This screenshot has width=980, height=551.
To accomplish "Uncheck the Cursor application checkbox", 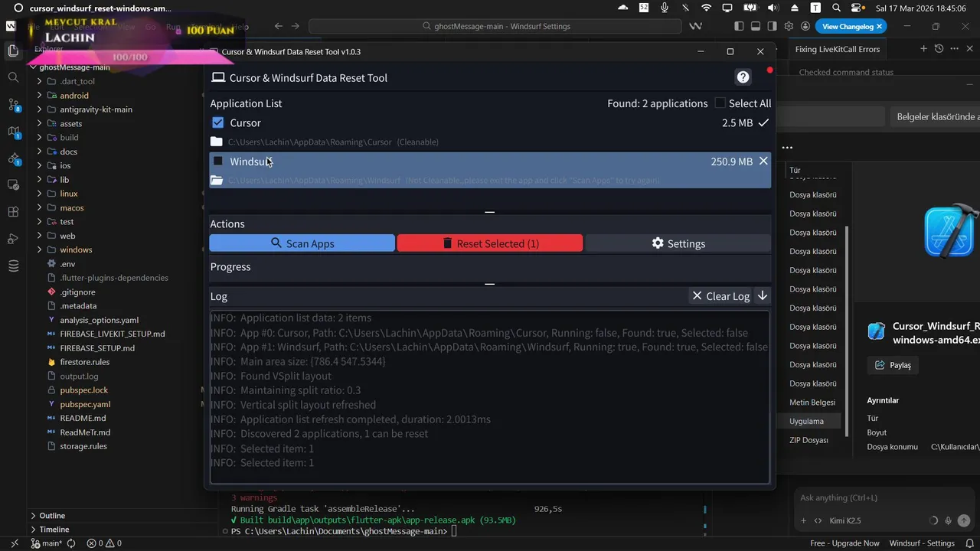I will click(218, 122).
